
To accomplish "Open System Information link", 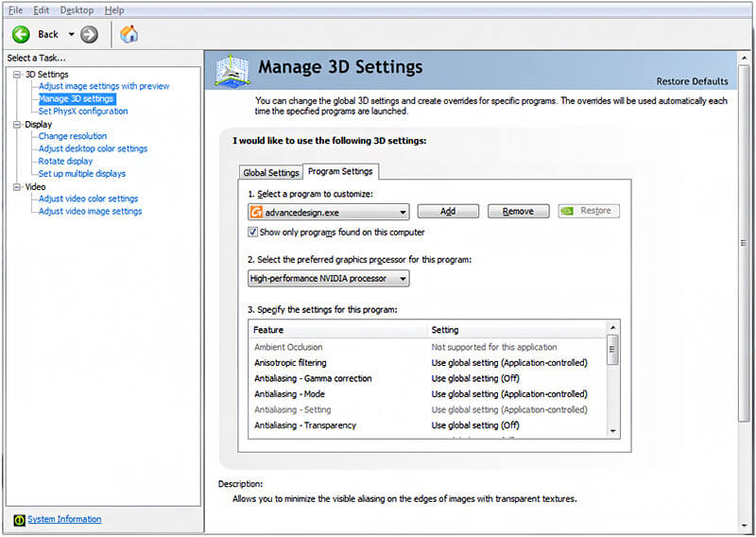I will click(64, 519).
